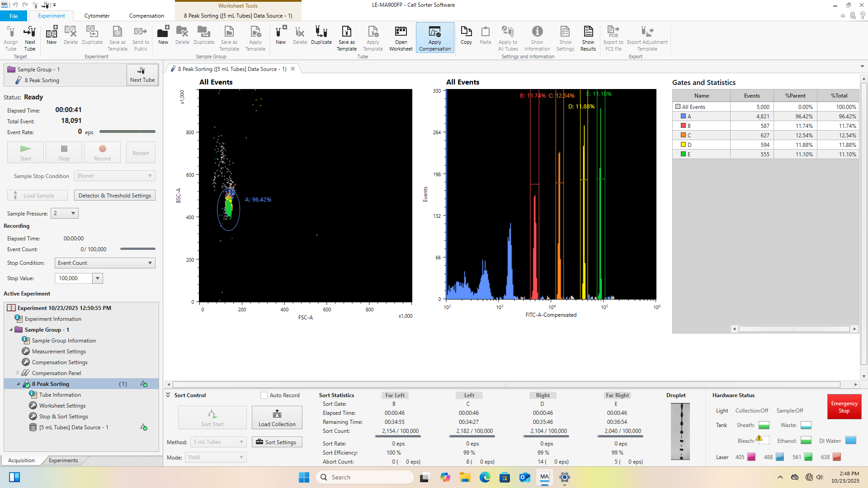Image resolution: width=868 pixels, height=488 pixels.
Task: Click Detector & Threshold Settings button
Action: [115, 196]
